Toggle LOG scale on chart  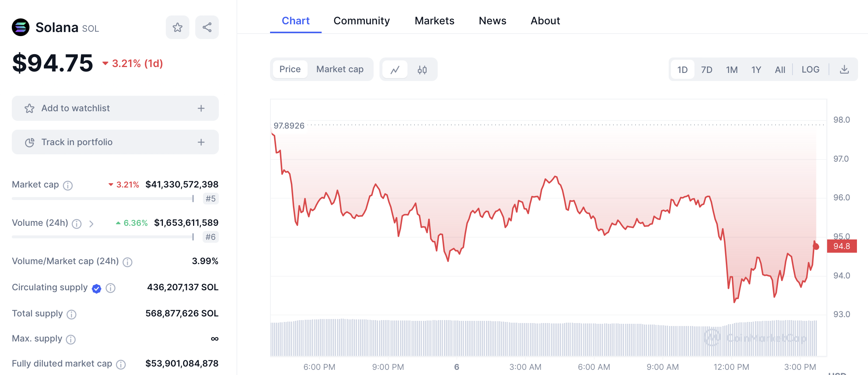[x=810, y=70]
